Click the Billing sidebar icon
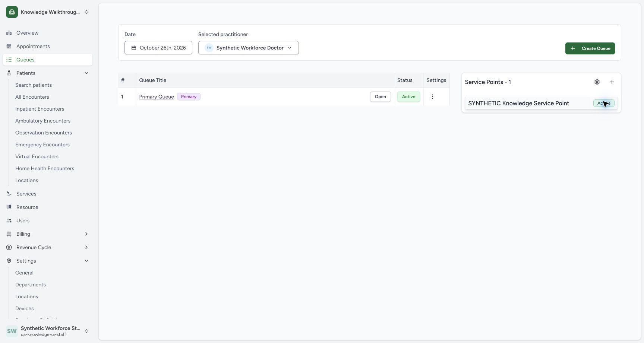 [x=9, y=234]
